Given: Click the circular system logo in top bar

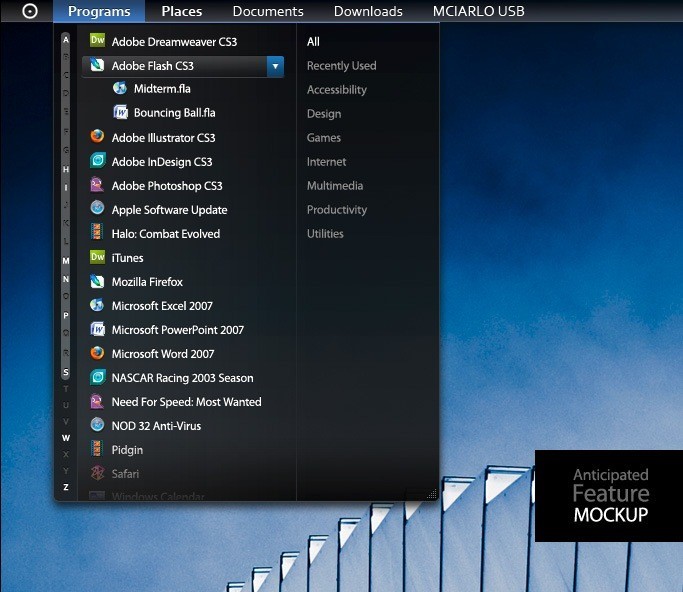Looking at the screenshot, I should 30,11.
